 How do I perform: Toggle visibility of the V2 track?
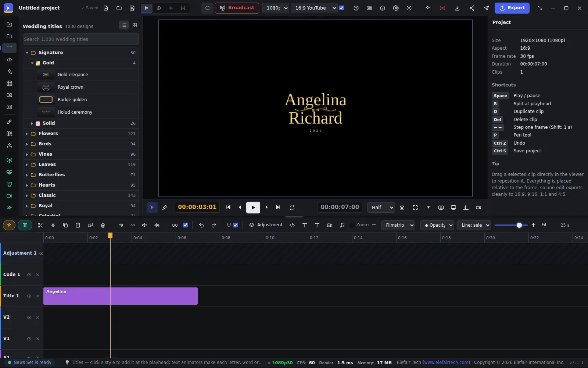[29, 317]
